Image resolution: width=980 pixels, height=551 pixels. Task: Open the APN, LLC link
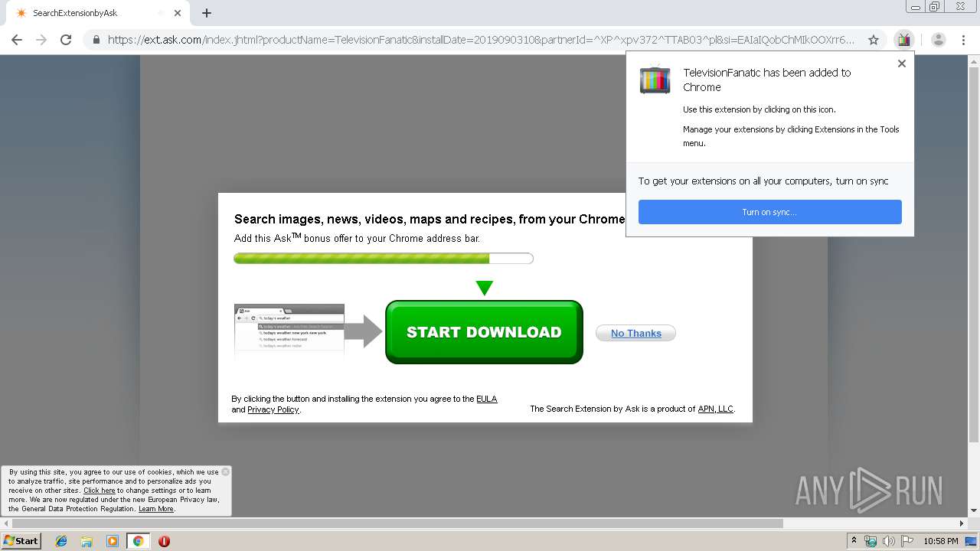tap(716, 409)
